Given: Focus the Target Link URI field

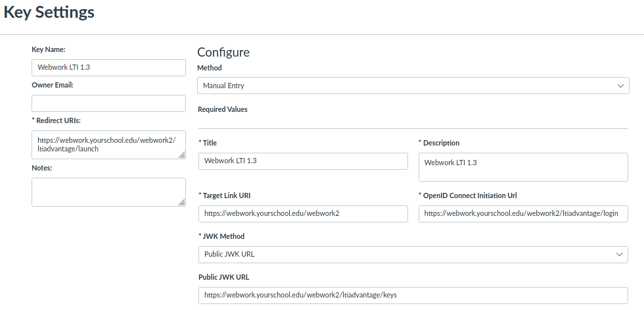Looking at the screenshot, I should (303, 214).
